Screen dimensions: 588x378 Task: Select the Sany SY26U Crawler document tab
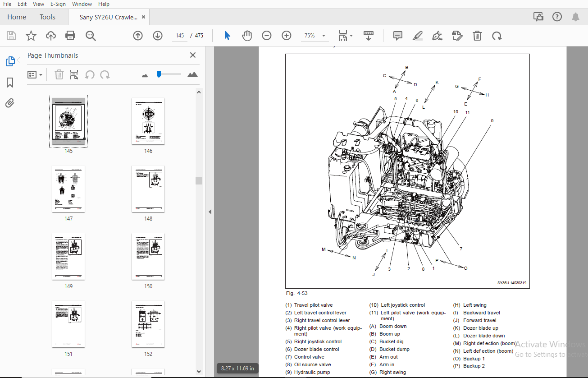pos(109,17)
